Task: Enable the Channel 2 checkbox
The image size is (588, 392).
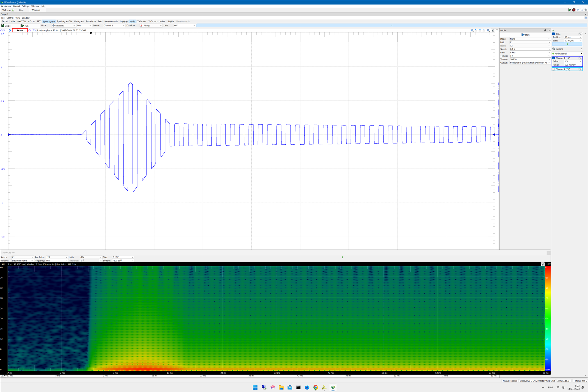Action: coord(553,69)
